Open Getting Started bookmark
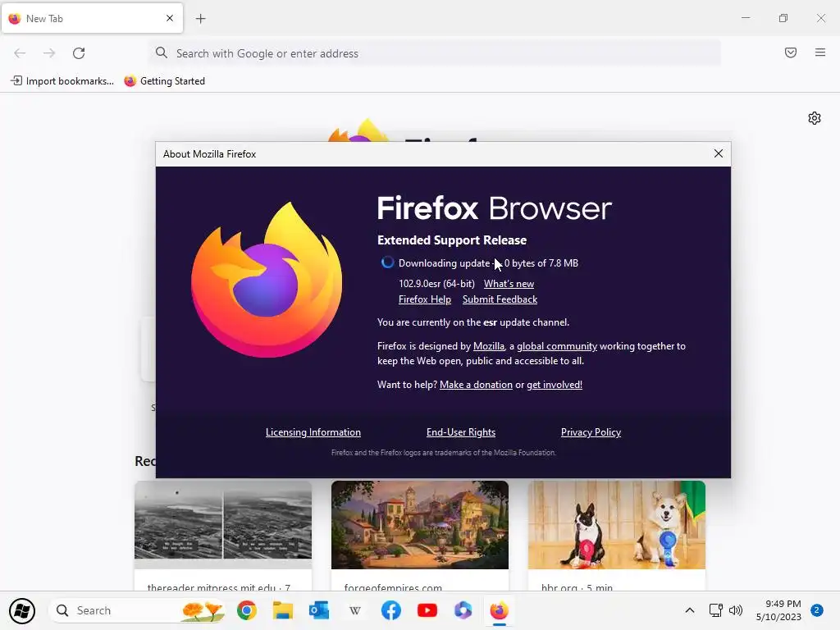 pyautogui.click(x=164, y=81)
